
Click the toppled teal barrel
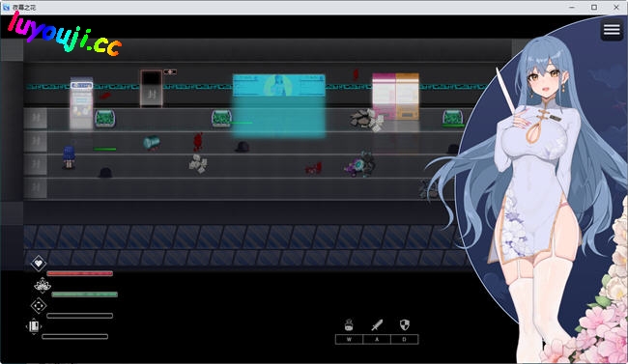[x=152, y=143]
